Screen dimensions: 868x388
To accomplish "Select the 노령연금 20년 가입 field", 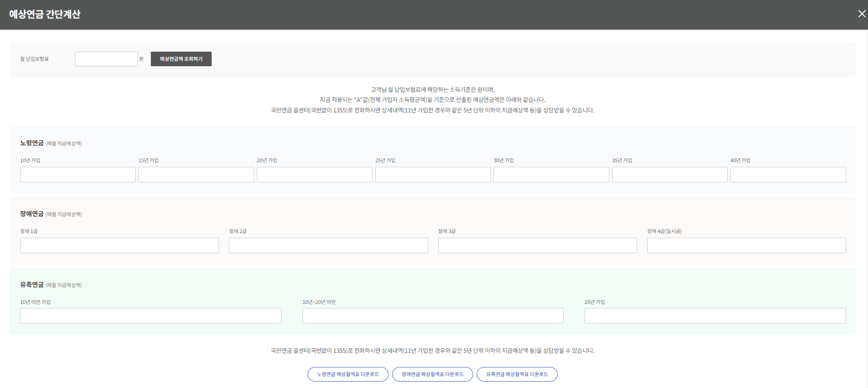I will point(314,175).
